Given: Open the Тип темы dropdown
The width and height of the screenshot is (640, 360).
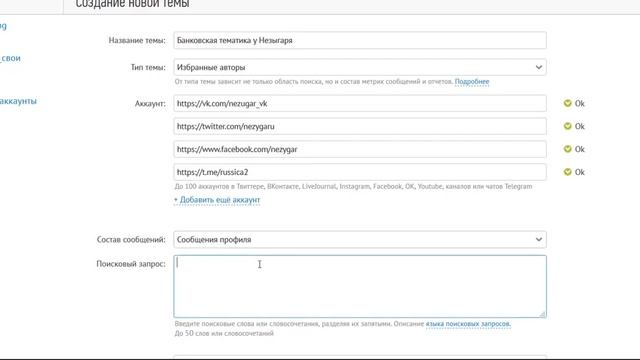Looking at the screenshot, I should tap(360, 67).
